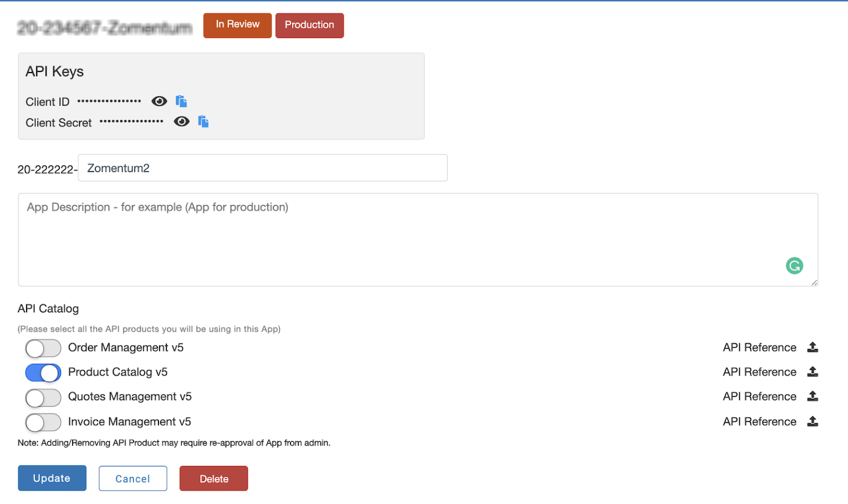Click the Zomentum2 app name field

262,168
